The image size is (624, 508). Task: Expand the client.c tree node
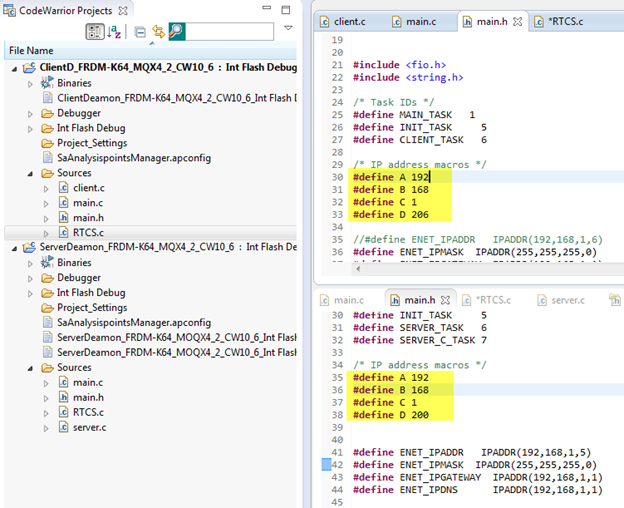[x=46, y=189]
